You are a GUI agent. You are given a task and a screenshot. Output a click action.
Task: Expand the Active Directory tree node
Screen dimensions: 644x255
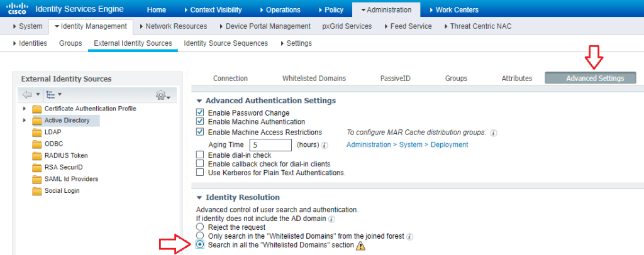click(x=25, y=120)
